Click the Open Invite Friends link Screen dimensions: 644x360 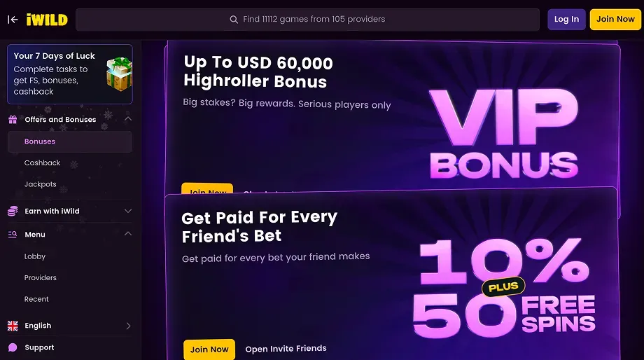(286, 349)
